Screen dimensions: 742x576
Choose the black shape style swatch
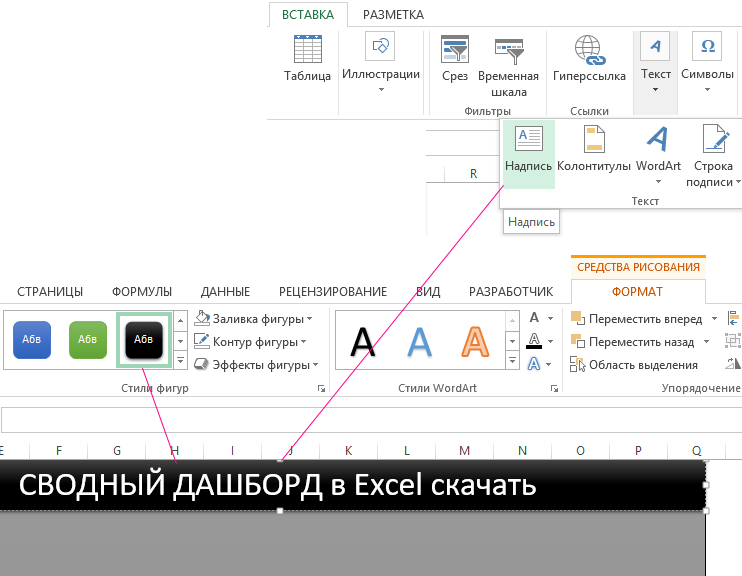144,340
